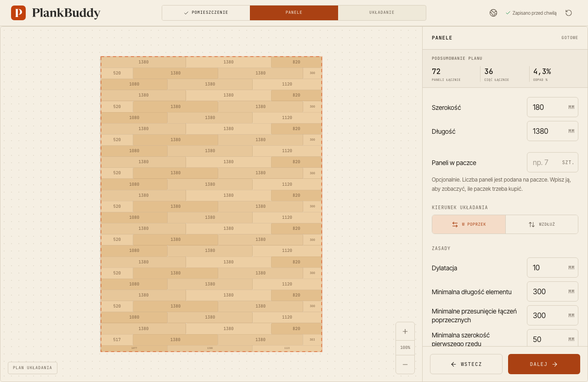Image resolution: width=588 pixels, height=382 pixels.
Task: Click the 100% zoom level label
Action: 405,348
